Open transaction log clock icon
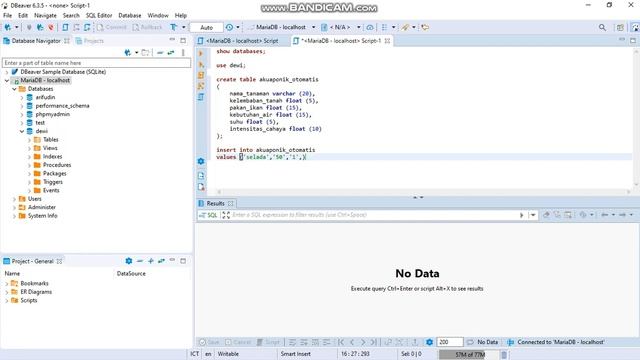 [229, 27]
